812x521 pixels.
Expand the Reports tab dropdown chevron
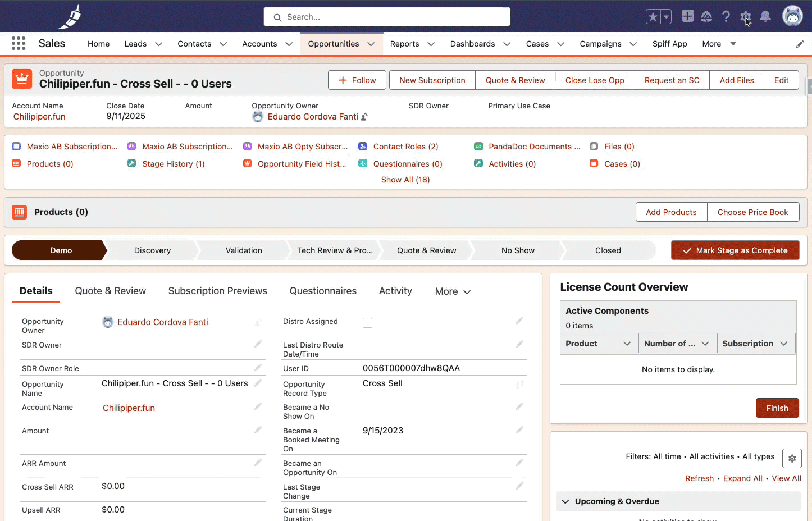(x=431, y=44)
